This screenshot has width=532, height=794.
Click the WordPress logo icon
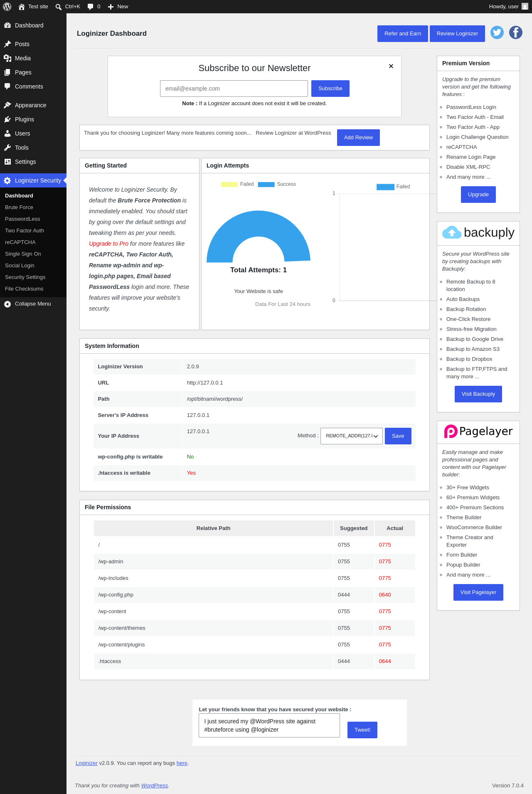(x=7, y=7)
